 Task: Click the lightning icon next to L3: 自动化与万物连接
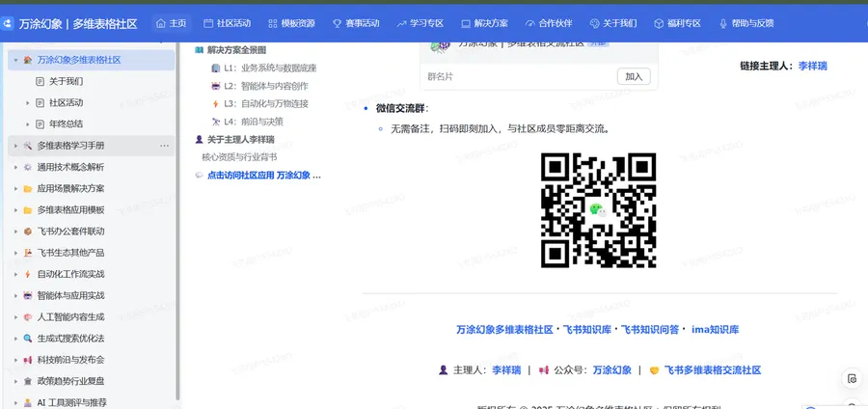(216, 103)
